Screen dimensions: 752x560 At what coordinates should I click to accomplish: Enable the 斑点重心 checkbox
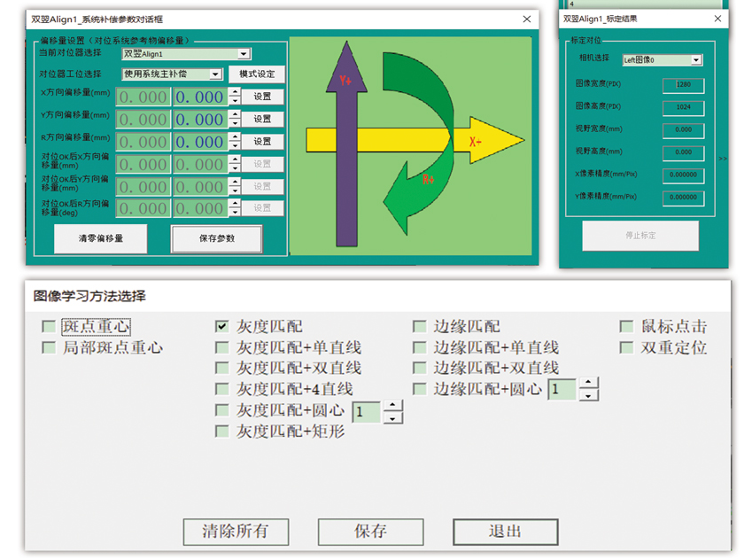[x=49, y=327]
